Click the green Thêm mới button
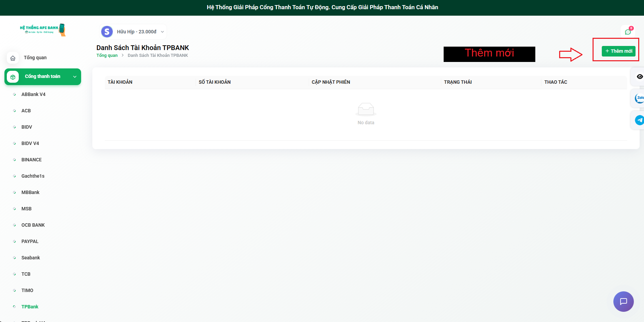Viewport: 644px width, 322px height. (x=618, y=51)
